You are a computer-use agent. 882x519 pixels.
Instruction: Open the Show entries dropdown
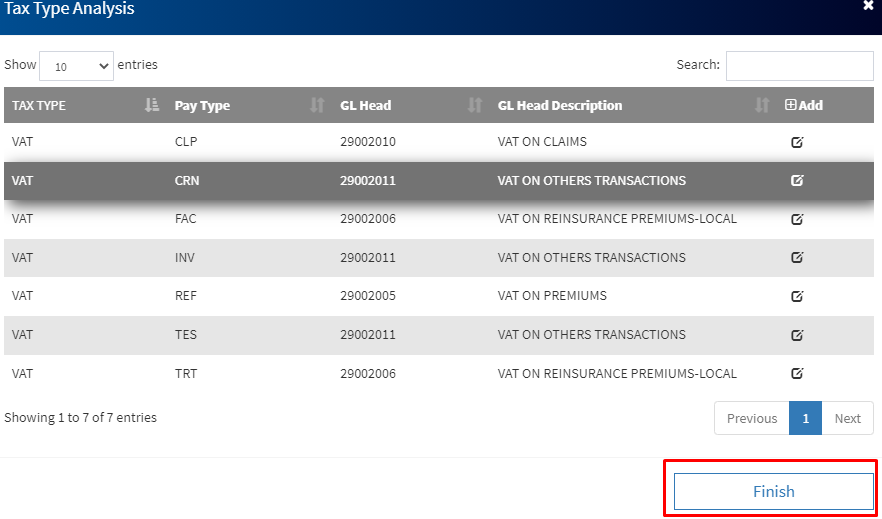pyautogui.click(x=77, y=66)
